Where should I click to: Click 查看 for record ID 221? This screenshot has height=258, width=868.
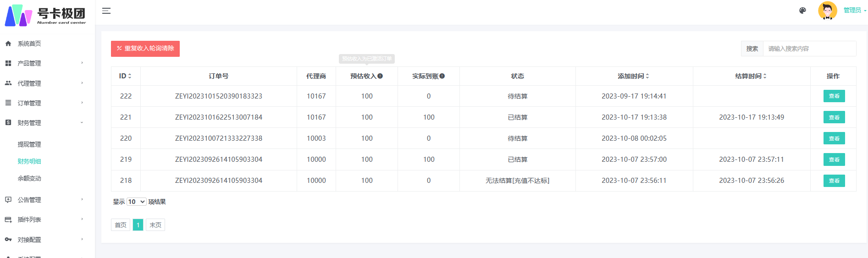click(x=834, y=117)
